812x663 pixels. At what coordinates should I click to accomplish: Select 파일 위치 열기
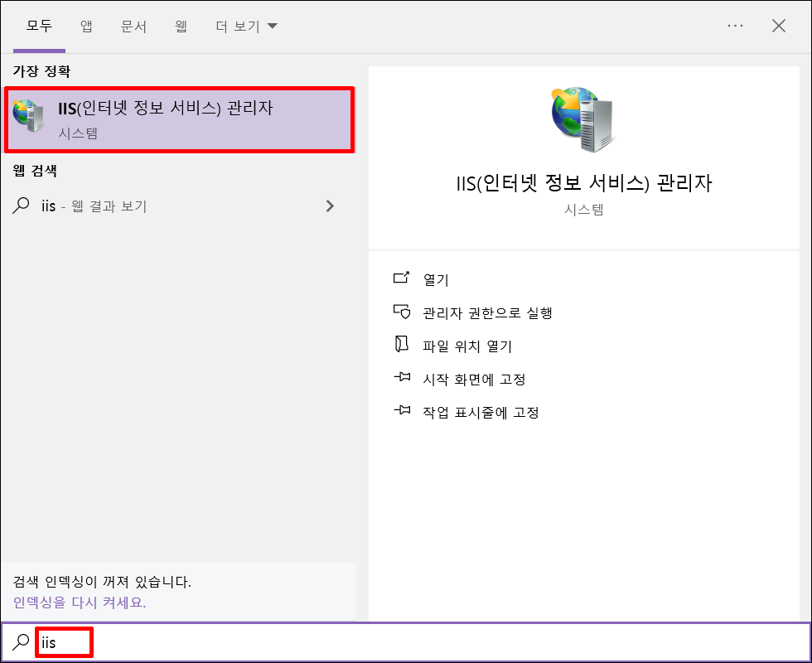point(467,346)
